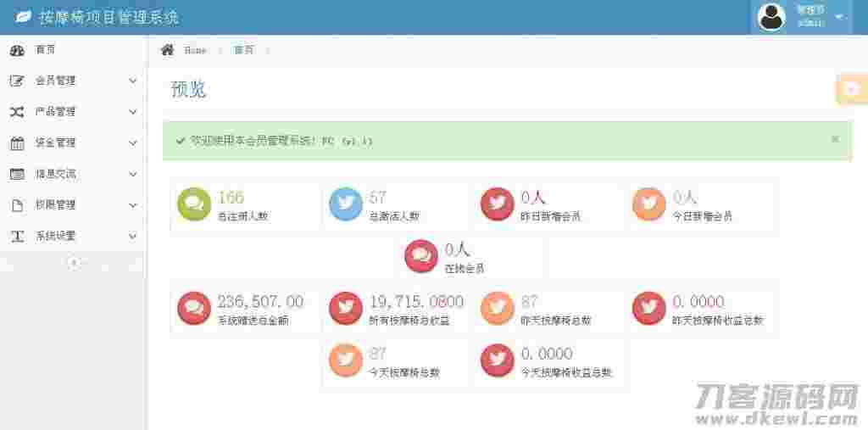Click the value 19,715.0800
Image resolution: width=868 pixels, height=430 pixels.
[x=417, y=301]
